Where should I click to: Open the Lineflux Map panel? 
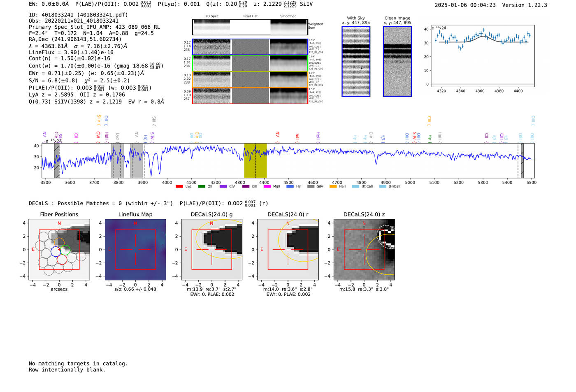pos(135,249)
